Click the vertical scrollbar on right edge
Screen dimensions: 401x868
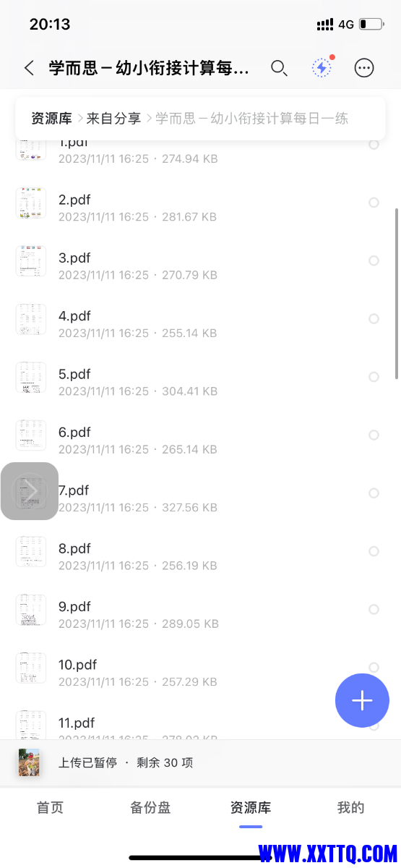coord(396,294)
